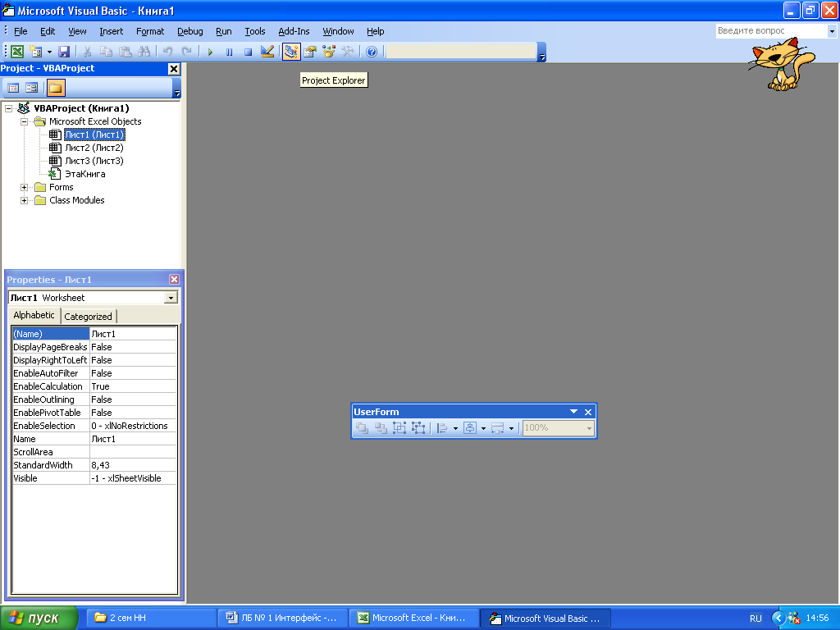Click the Cut scissors icon
This screenshot has width=840, height=630.
(87, 52)
